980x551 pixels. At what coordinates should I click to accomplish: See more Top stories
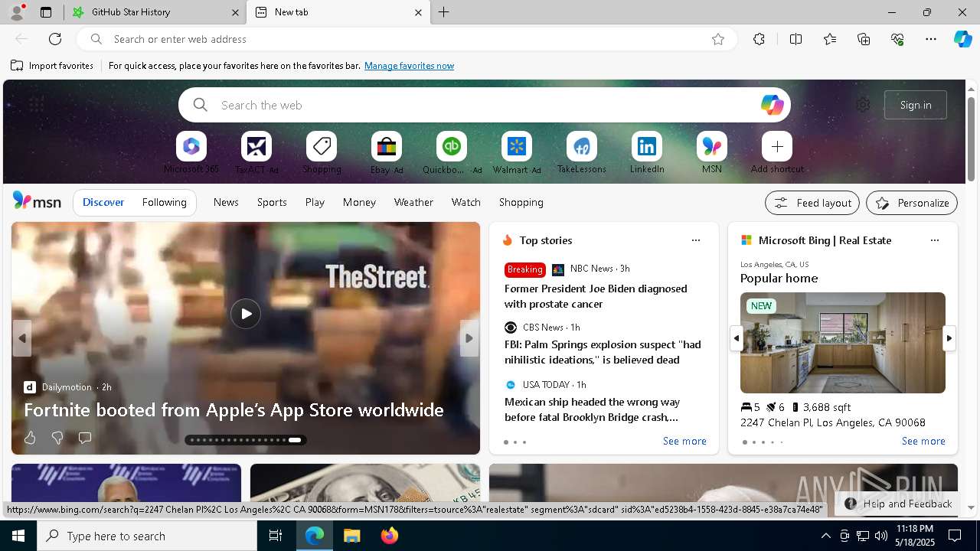[684, 442]
